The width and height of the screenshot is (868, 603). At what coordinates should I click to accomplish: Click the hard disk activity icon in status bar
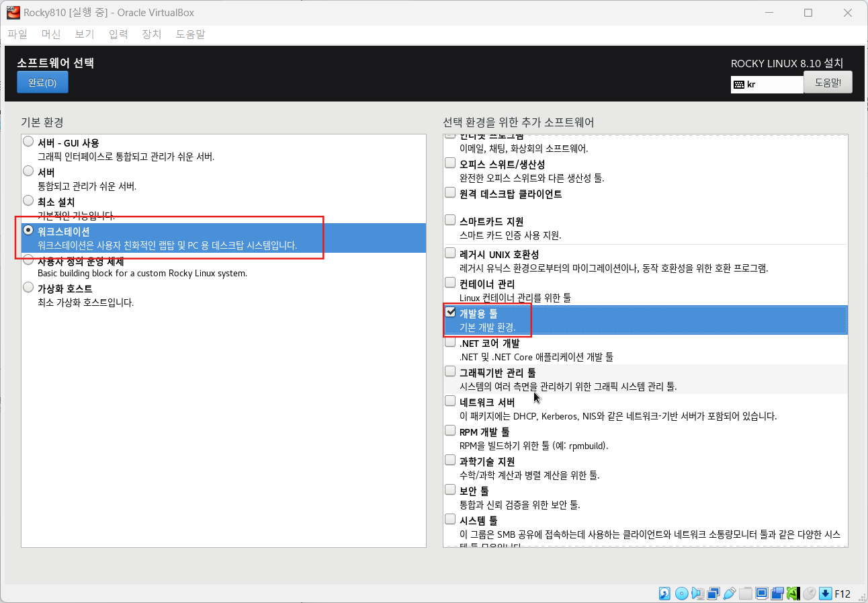664,594
